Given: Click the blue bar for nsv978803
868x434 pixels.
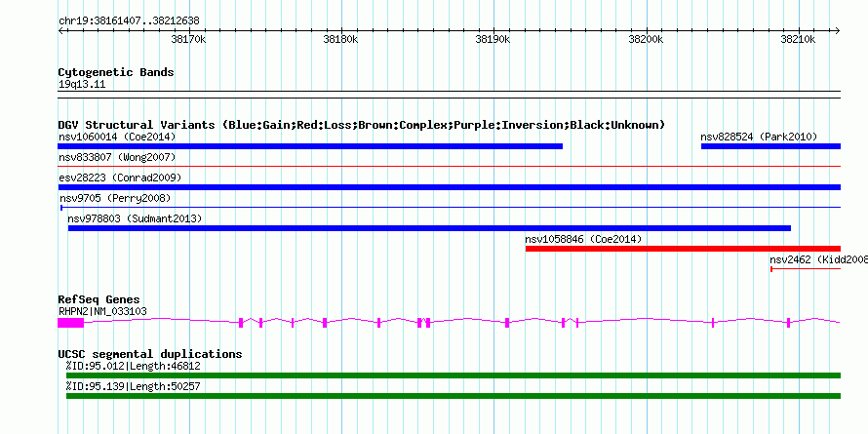Looking at the screenshot, I should [429, 228].
